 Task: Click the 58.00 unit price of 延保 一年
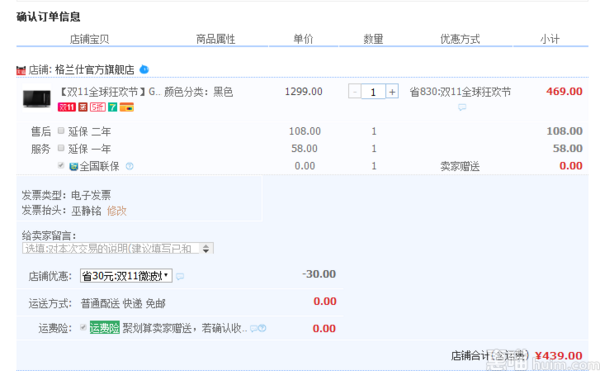coord(304,148)
